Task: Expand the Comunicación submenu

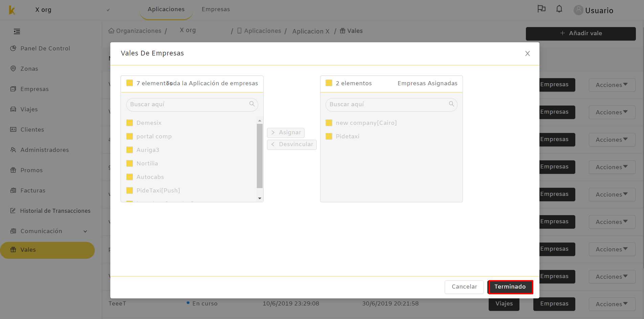Action: tap(85, 231)
